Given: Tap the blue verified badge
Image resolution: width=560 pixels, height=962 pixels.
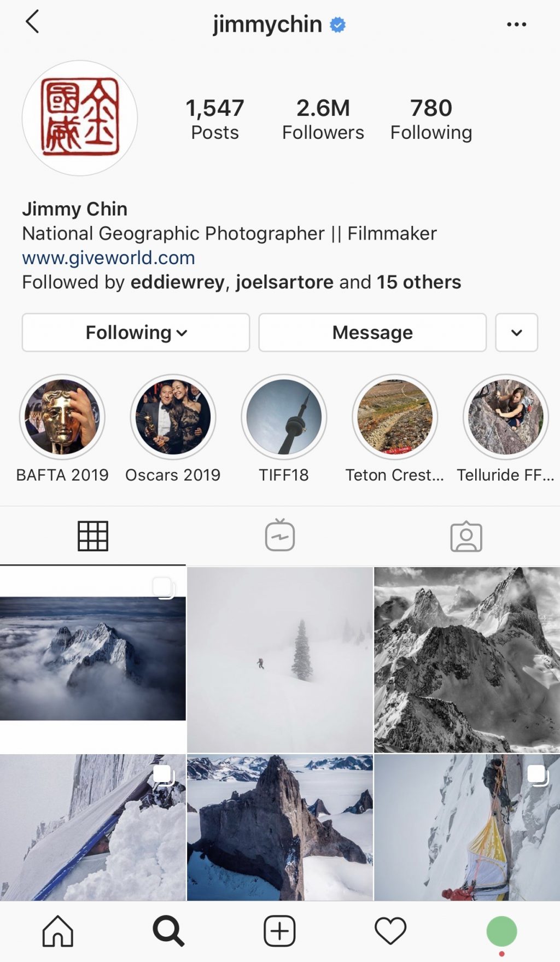Looking at the screenshot, I should point(338,25).
